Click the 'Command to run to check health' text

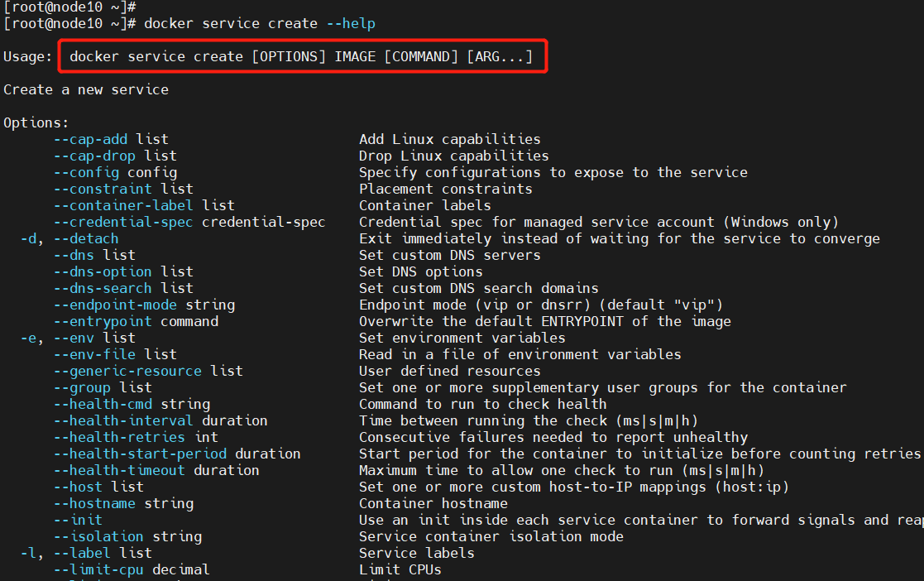(x=483, y=403)
